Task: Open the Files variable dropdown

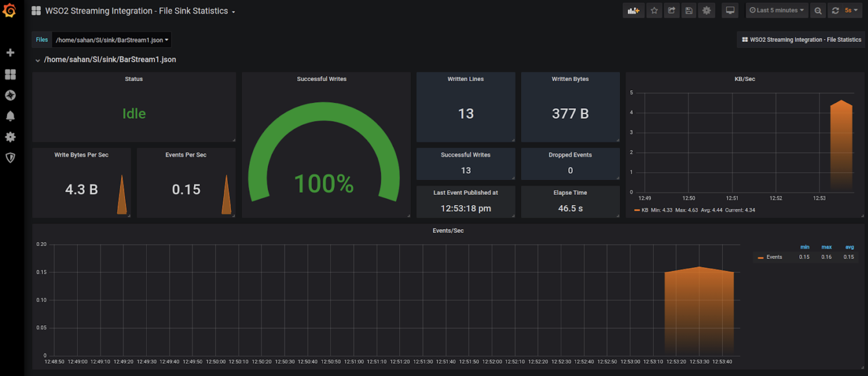Action: tap(112, 40)
